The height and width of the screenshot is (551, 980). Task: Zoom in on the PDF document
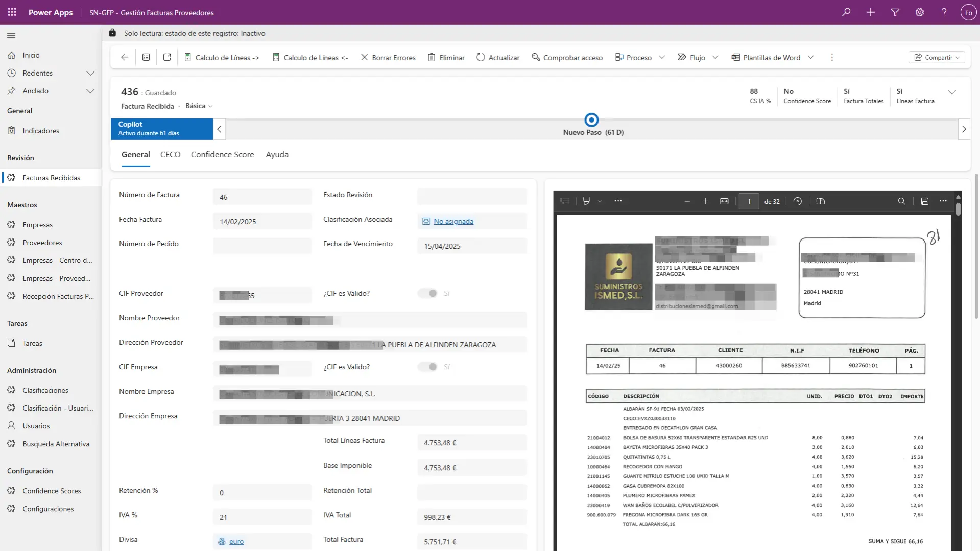(x=705, y=201)
